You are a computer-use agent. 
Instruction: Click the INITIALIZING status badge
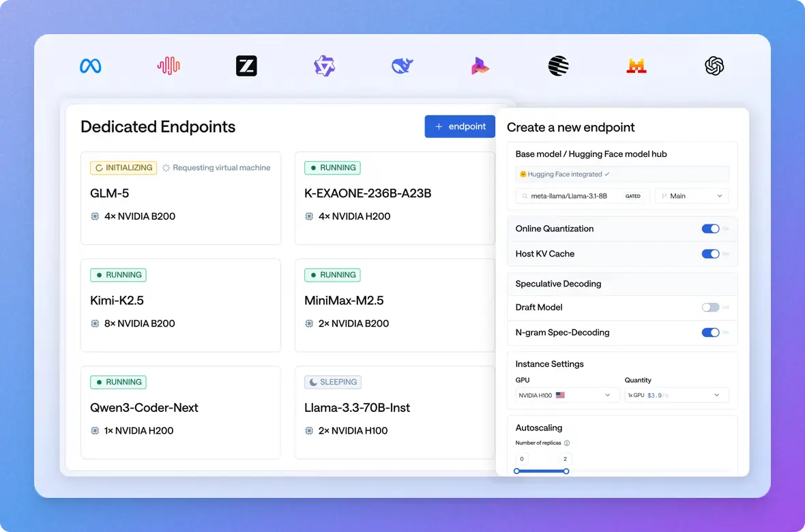(123, 168)
